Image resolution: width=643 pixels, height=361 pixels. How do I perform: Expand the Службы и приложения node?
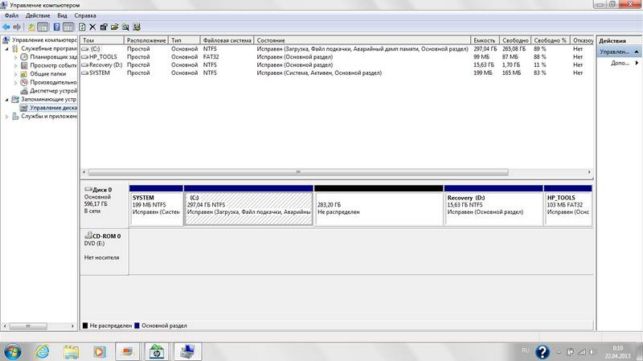pyautogui.click(x=7, y=117)
